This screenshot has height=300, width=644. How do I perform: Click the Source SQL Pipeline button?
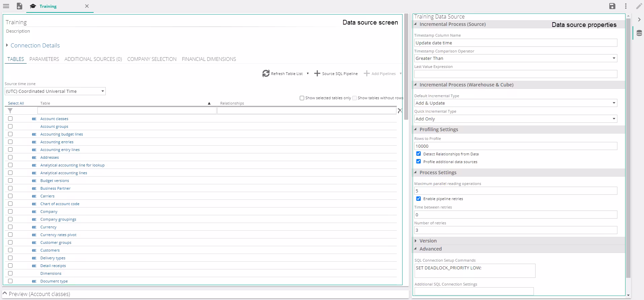pyautogui.click(x=336, y=74)
